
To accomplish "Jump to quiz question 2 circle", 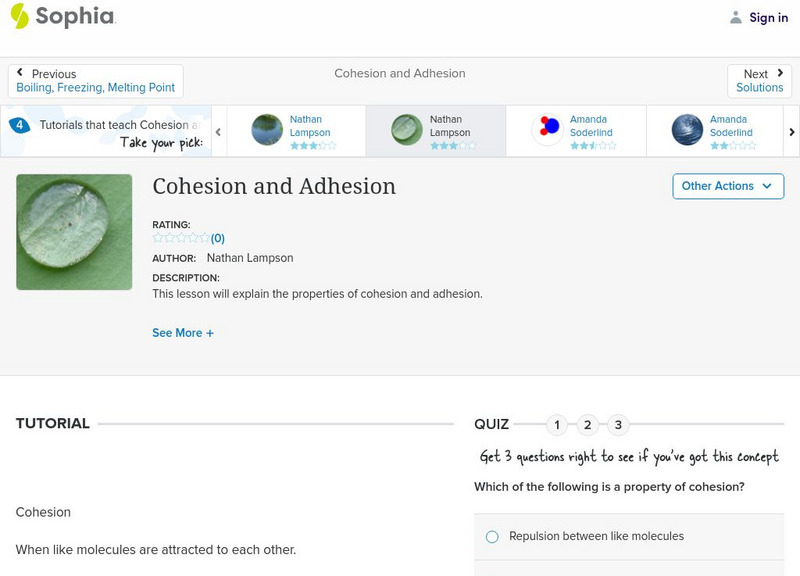I will [x=588, y=425].
